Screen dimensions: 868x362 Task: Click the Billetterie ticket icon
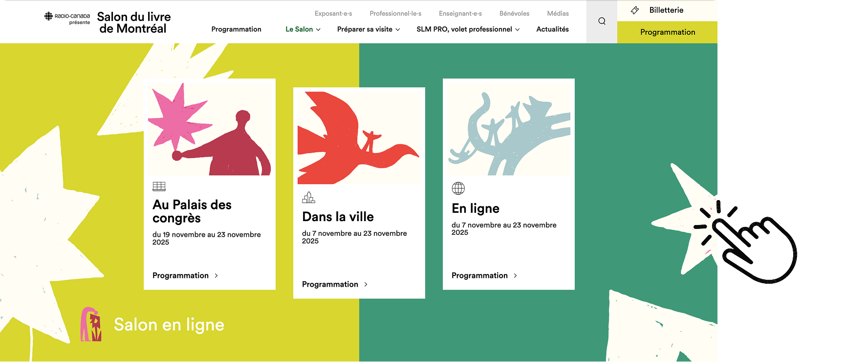pyautogui.click(x=635, y=10)
